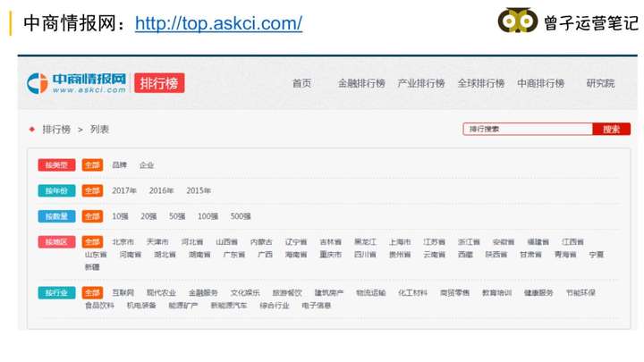
Task: Filter by region 广西
Action: point(265,255)
